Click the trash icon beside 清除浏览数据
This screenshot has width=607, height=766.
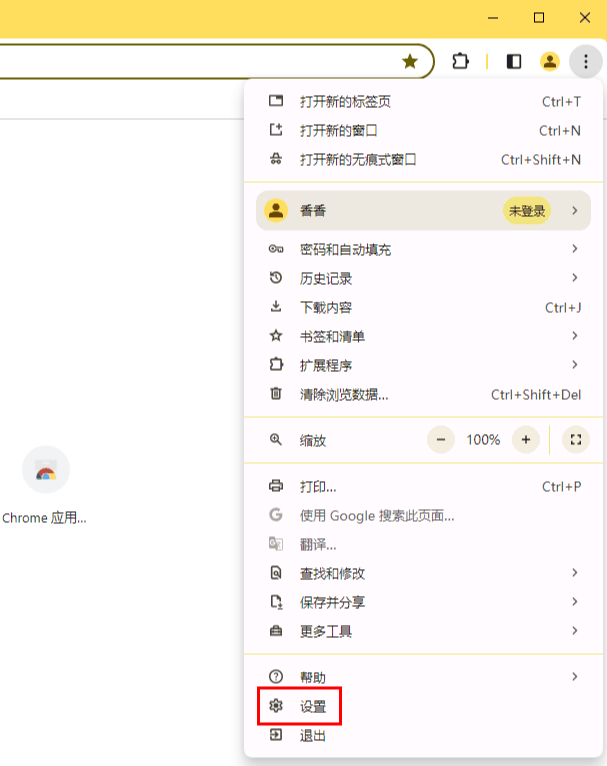pos(276,393)
